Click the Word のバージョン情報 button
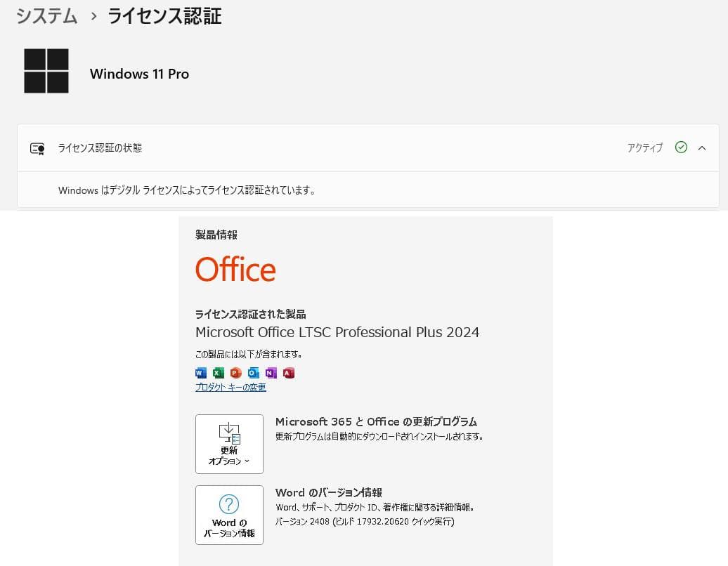 [229, 515]
